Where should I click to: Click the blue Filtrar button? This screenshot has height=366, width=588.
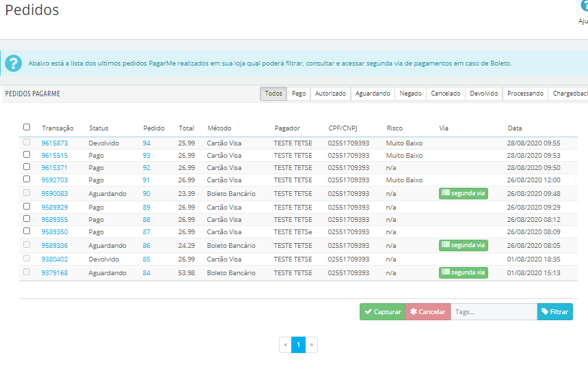555,311
